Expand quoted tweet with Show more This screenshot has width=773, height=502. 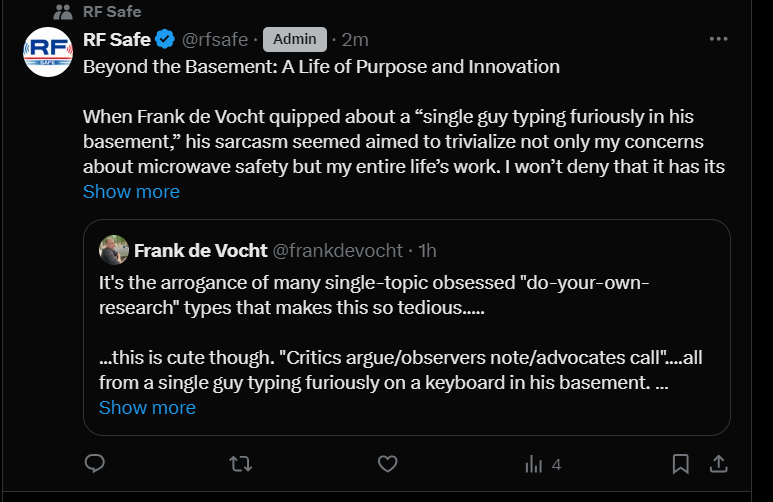[x=147, y=407]
